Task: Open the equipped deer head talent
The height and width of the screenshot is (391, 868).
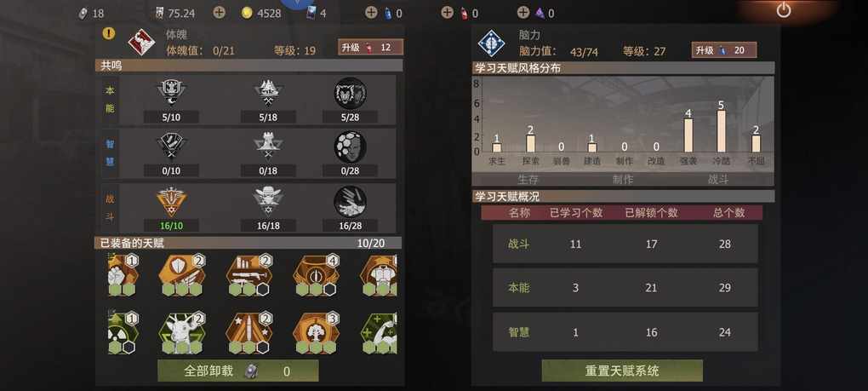Action: click(x=182, y=333)
